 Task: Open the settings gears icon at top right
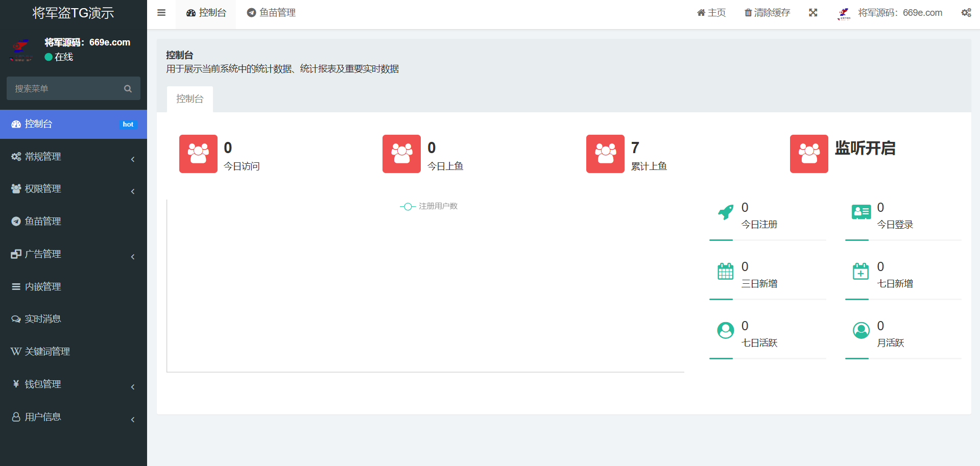(x=966, y=13)
